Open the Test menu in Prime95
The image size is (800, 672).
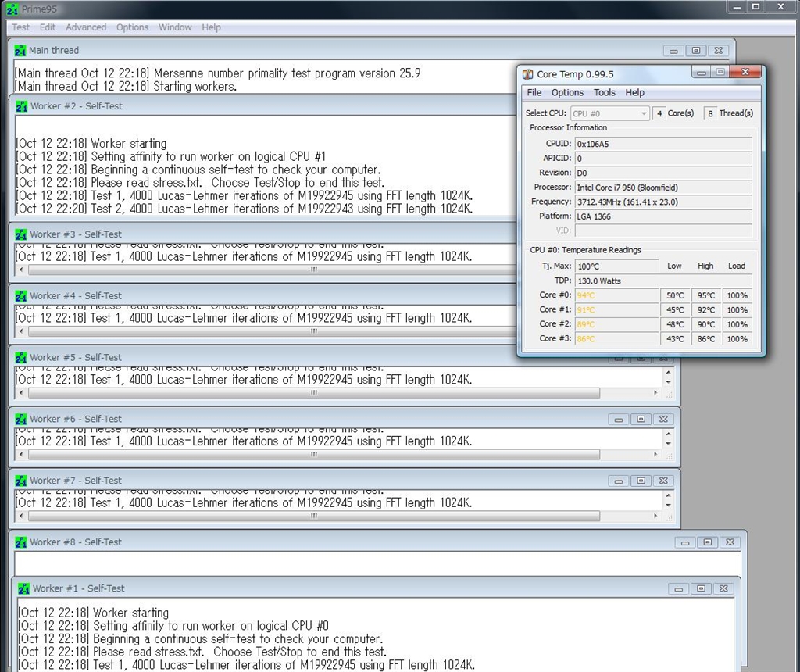[x=20, y=27]
